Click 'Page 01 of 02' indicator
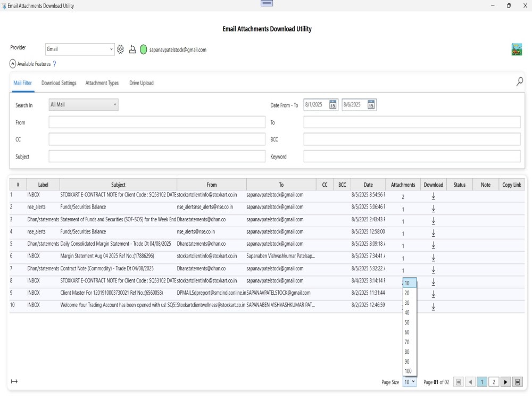This screenshot has height=399, width=532. 436,382
